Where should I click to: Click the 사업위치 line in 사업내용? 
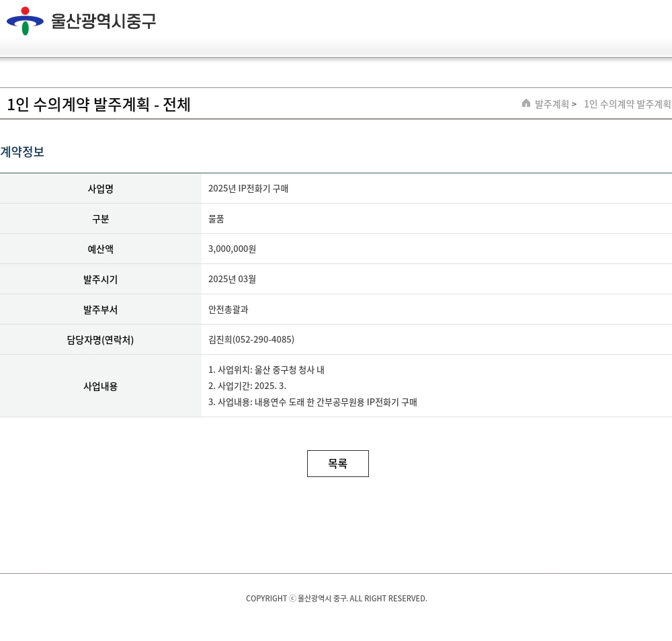(266, 370)
